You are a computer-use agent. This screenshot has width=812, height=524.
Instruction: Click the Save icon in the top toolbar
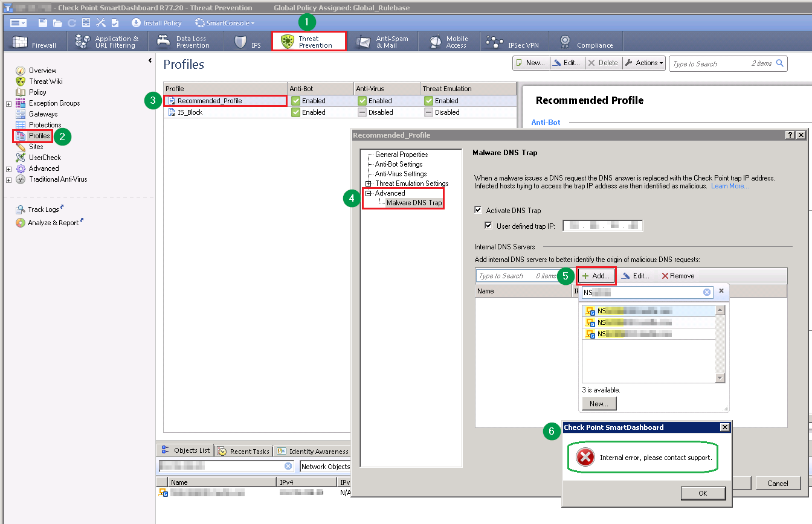pos(43,23)
